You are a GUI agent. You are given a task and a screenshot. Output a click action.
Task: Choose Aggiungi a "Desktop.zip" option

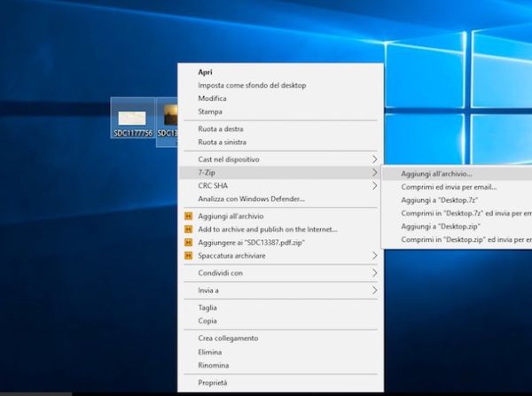click(x=441, y=227)
